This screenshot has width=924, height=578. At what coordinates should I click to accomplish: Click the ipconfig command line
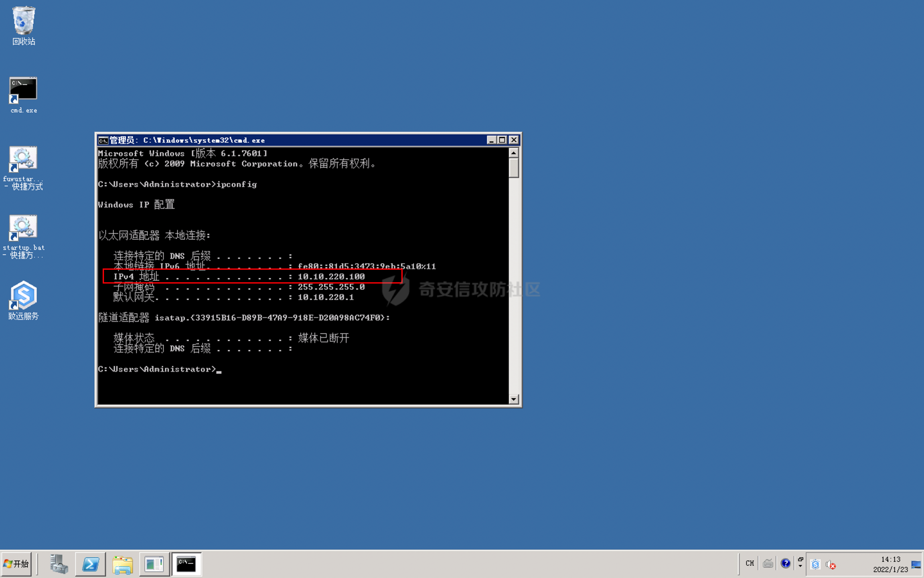(177, 184)
